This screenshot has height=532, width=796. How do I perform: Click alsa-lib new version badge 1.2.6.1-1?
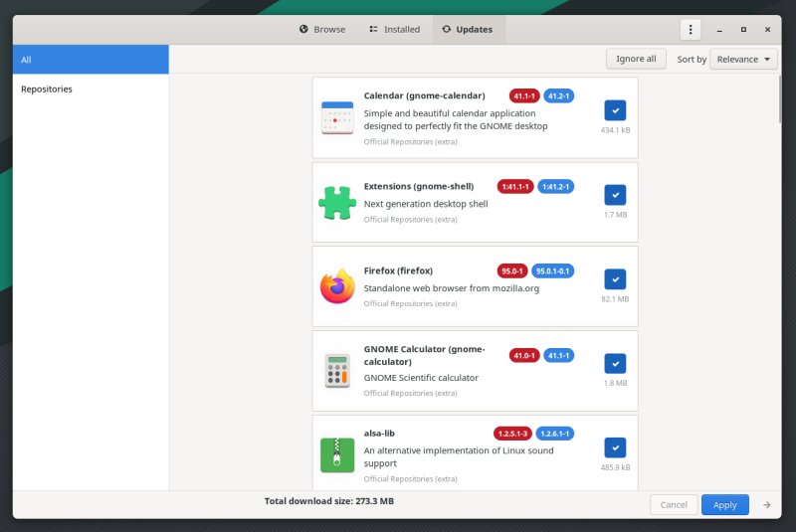pos(555,434)
